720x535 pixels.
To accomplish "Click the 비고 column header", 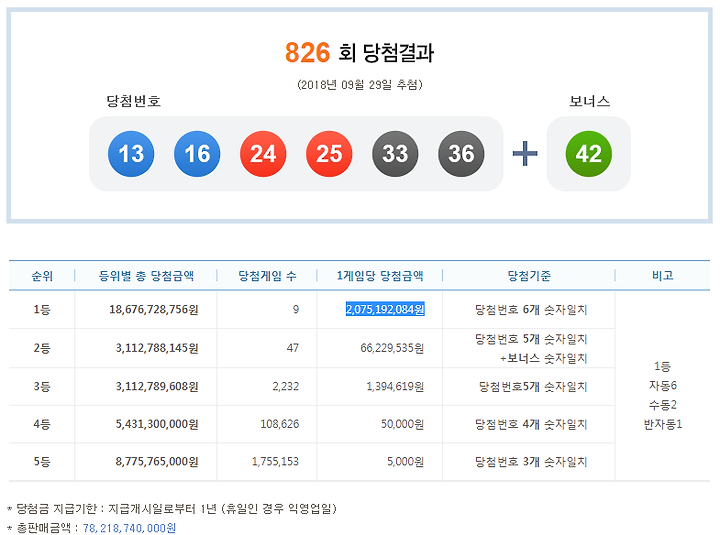I will click(x=663, y=276).
